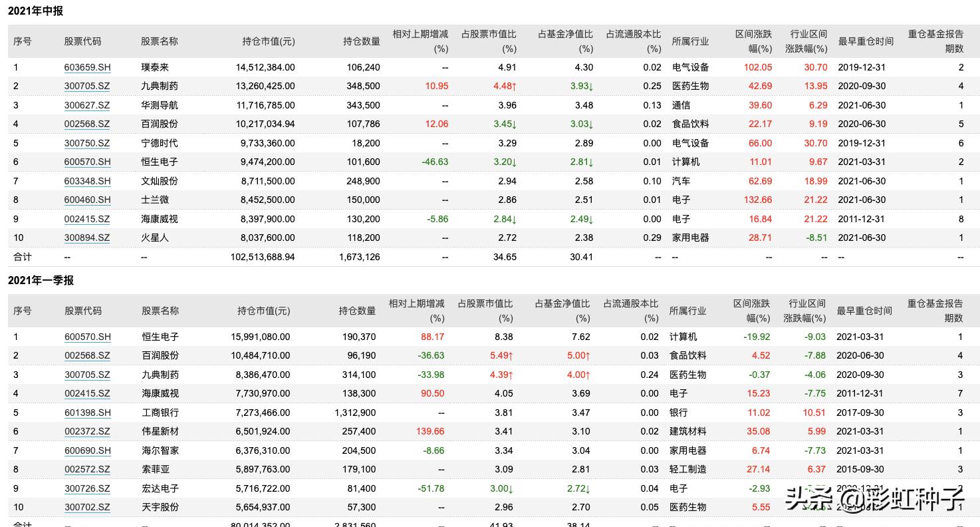Click the 300702.SZ stock link
This screenshot has height=527, width=980.
pos(87,507)
